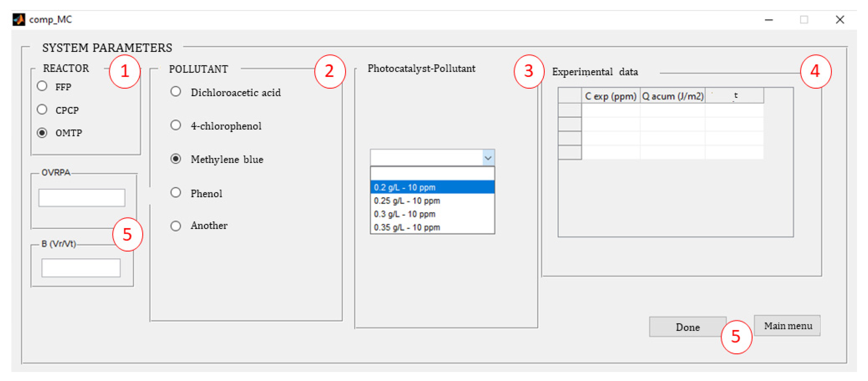
Task: Select Dichloroacetic acid as pollutant
Action: [x=176, y=92]
